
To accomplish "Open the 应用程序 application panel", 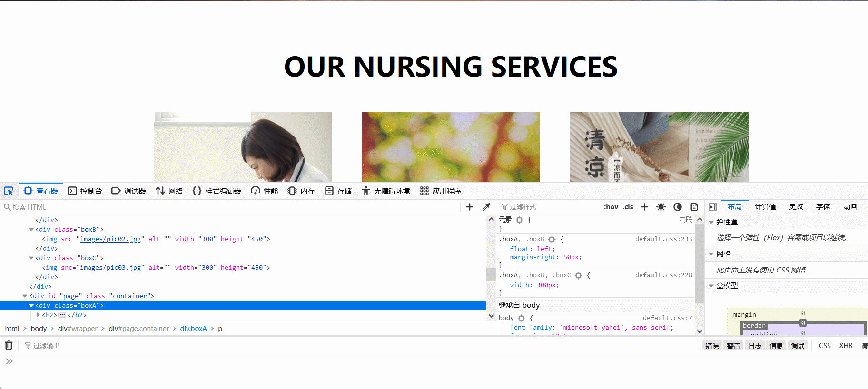I will 441,191.
